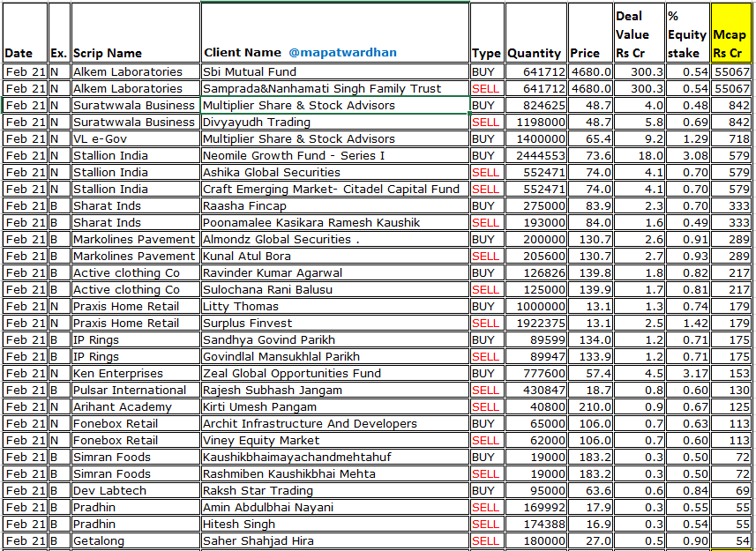Image resolution: width=756 pixels, height=551 pixels.
Task: Select the 'Date' column header
Action: pos(25,33)
